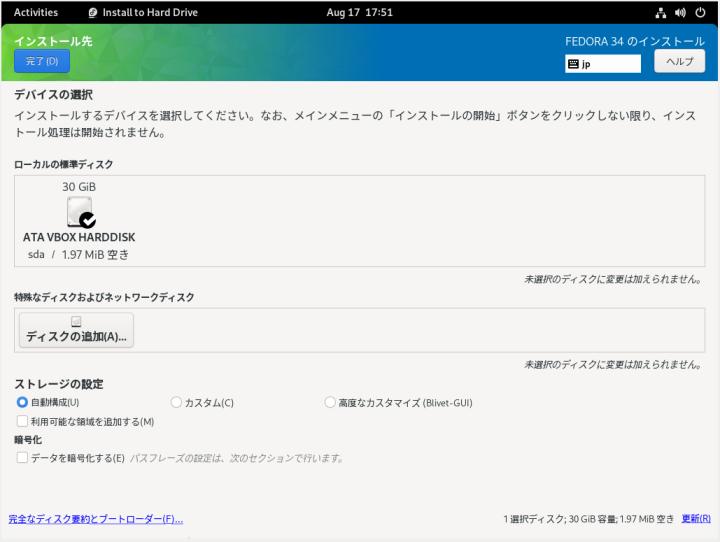Click the jp keyboard layout indicator
The width and height of the screenshot is (720, 542).
point(602,64)
